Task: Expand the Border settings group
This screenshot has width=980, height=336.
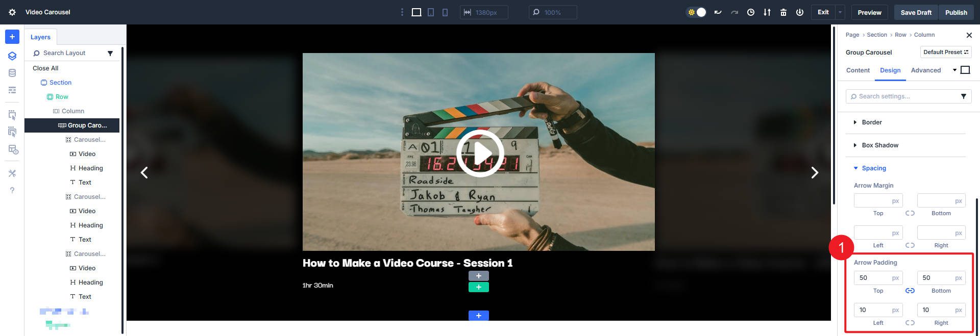Action: pyautogui.click(x=872, y=122)
